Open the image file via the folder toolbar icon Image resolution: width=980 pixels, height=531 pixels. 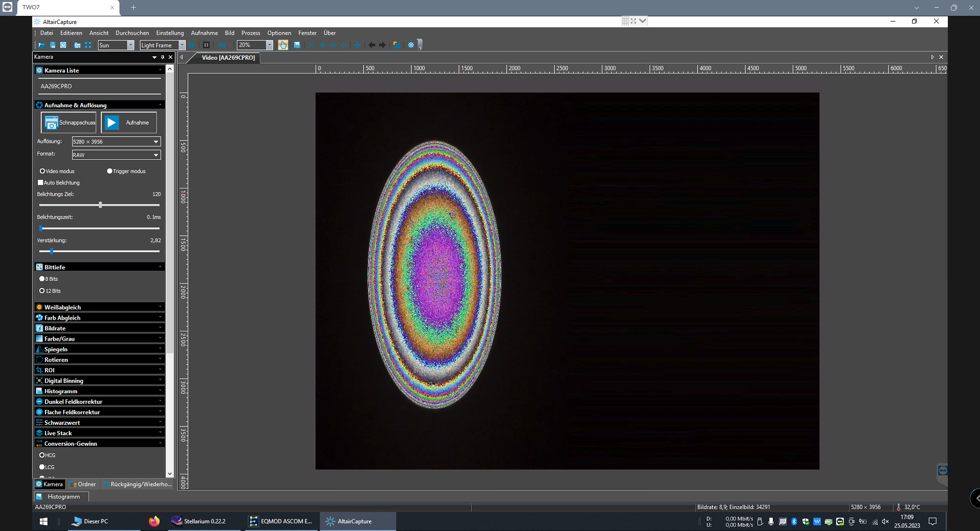42,45
